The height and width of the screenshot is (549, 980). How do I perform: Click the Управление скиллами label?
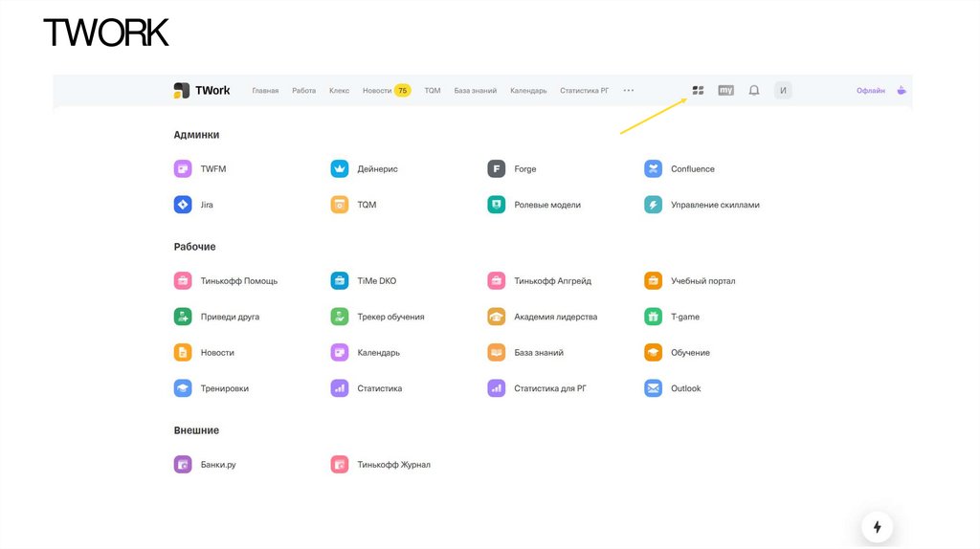[715, 205]
